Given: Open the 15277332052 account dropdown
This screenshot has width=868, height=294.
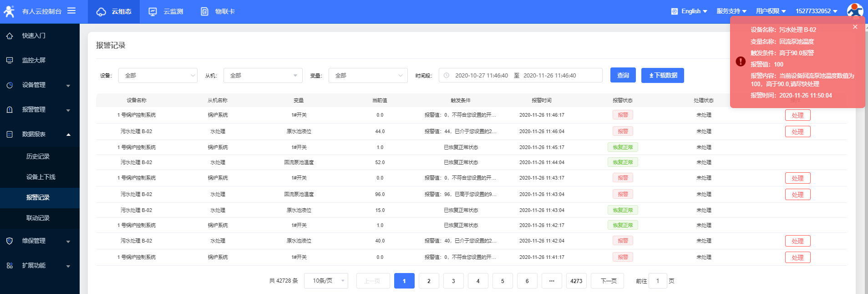Looking at the screenshot, I should click(817, 11).
